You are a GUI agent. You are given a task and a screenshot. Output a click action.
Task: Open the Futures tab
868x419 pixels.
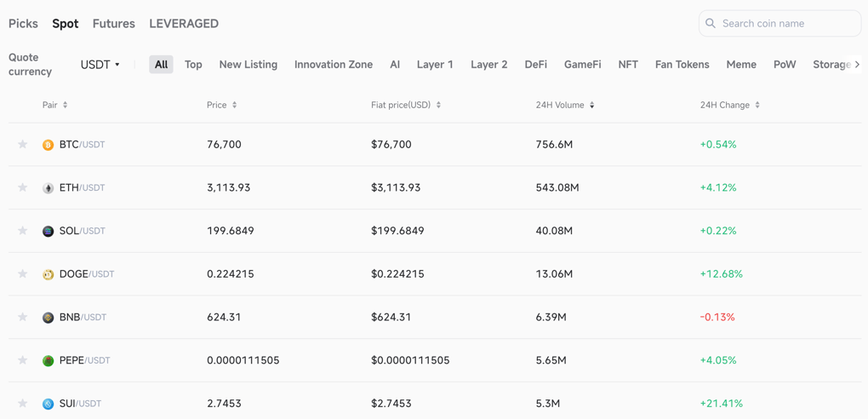click(113, 23)
